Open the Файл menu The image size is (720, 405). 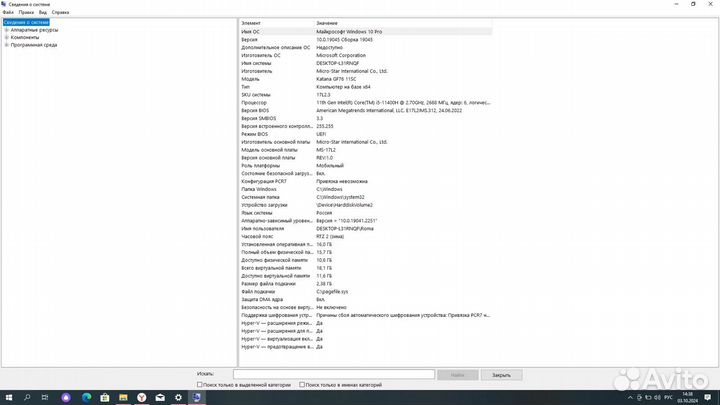coord(8,12)
